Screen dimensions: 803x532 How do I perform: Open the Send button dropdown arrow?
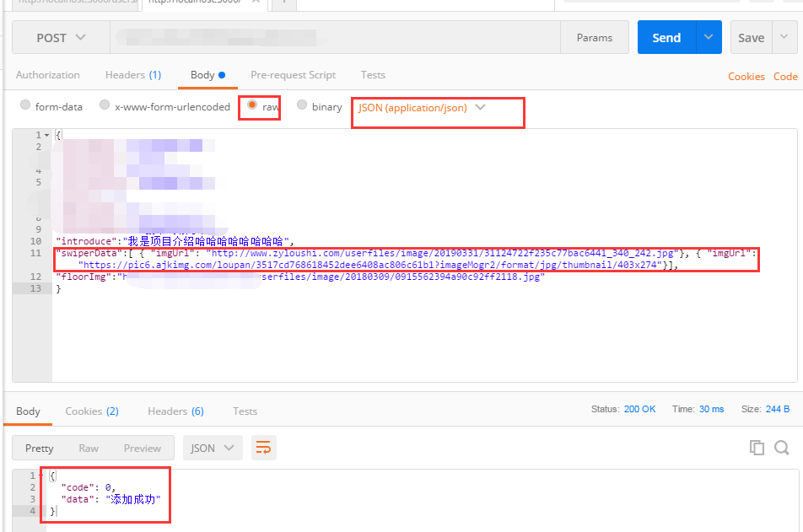(x=707, y=37)
